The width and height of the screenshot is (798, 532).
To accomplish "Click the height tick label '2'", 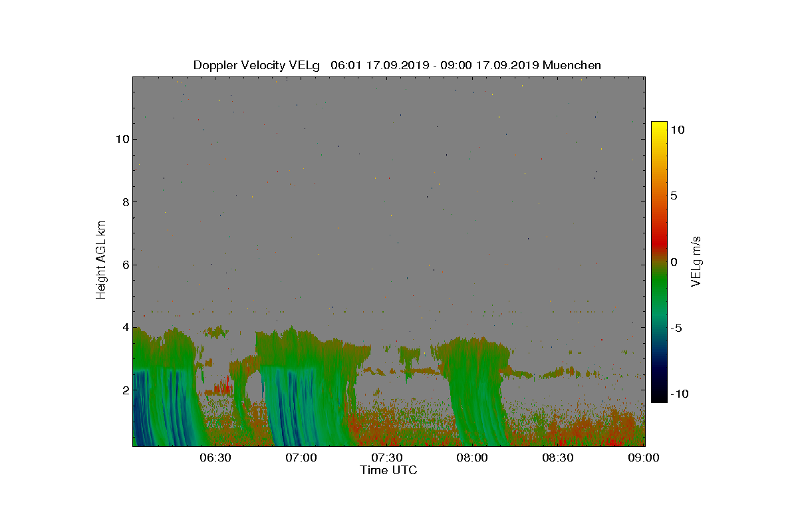I will click(x=124, y=390).
